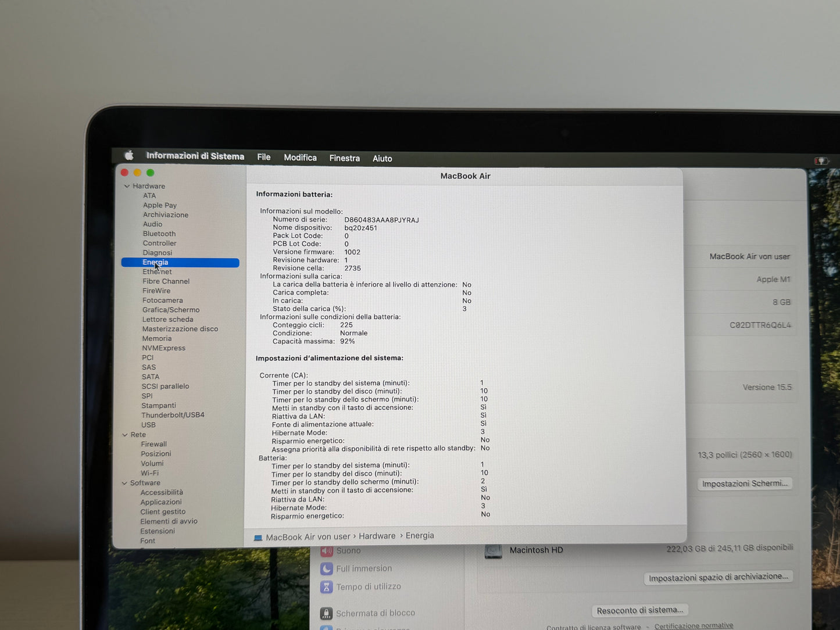Click the battery status icon in menu bar

click(820, 161)
